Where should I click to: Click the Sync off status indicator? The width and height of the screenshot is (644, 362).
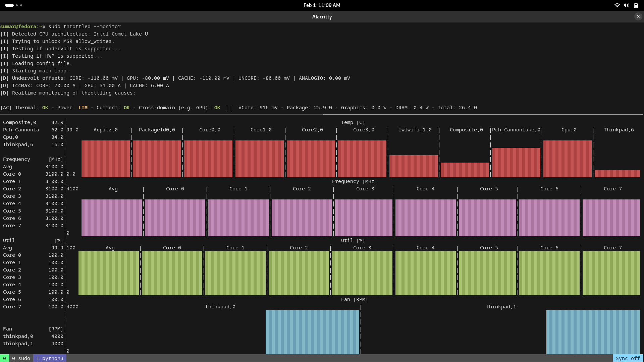[x=628, y=358]
